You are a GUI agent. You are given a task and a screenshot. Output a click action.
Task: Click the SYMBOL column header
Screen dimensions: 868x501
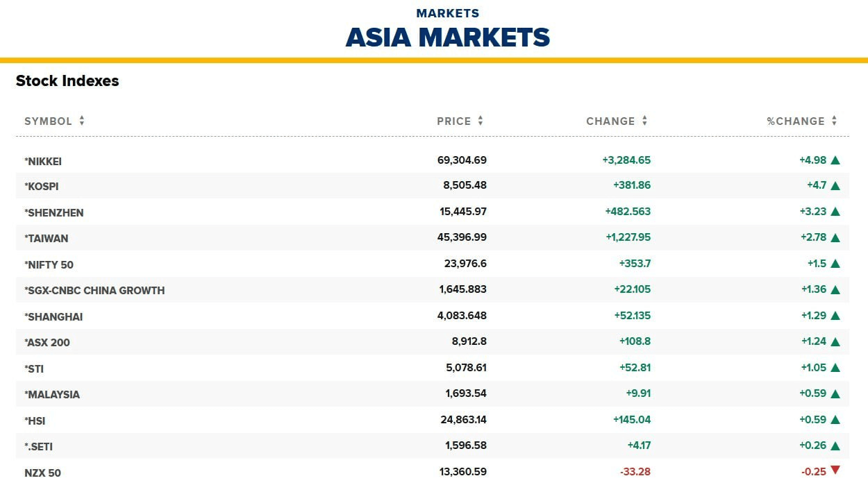click(x=48, y=121)
